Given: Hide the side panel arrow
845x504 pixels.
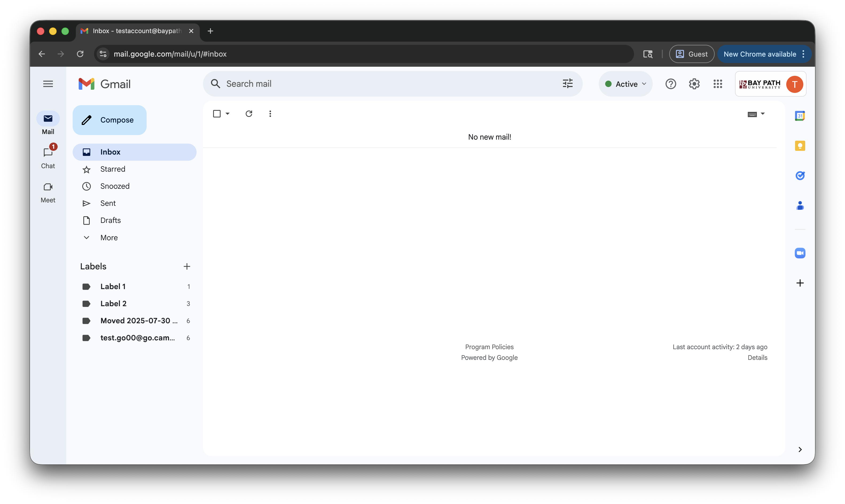Looking at the screenshot, I should [x=800, y=449].
